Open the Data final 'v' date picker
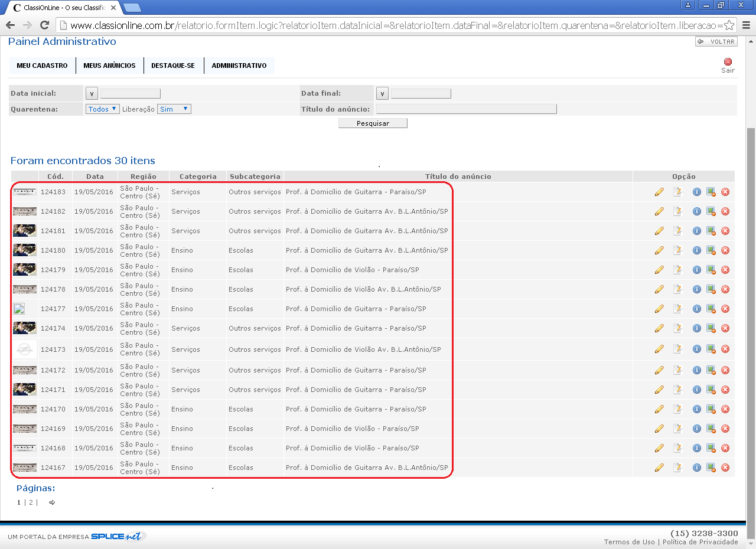This screenshot has height=549, width=756. coord(382,93)
